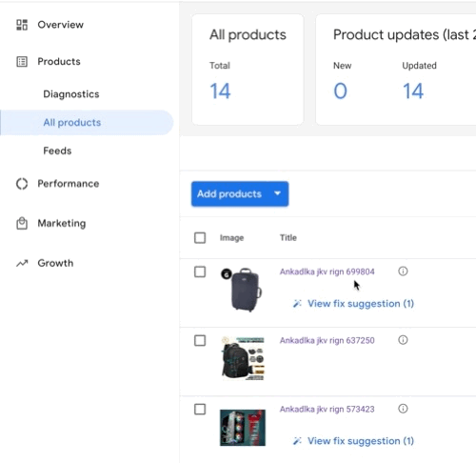Open product Ankadlka jkv rign 699804

[x=327, y=272]
